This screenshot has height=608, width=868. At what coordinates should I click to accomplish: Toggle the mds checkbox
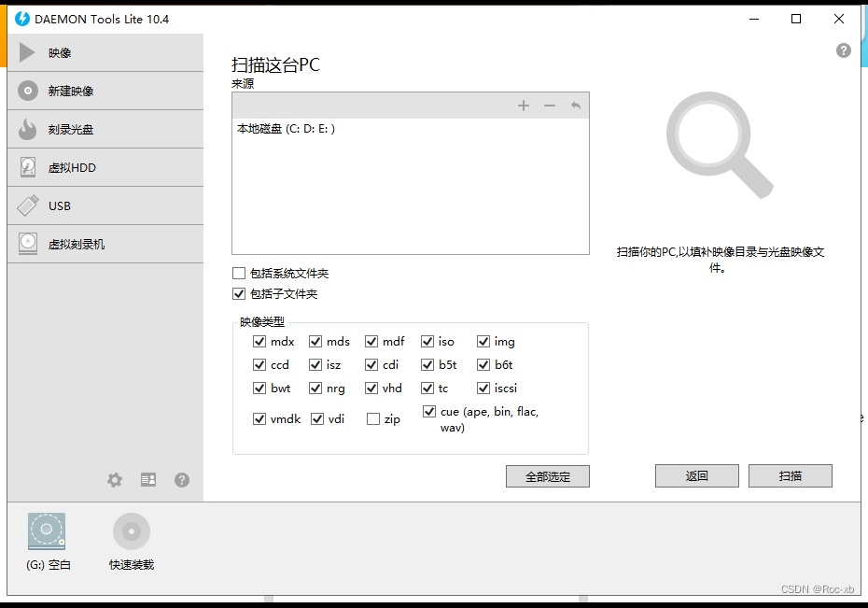[x=315, y=341]
